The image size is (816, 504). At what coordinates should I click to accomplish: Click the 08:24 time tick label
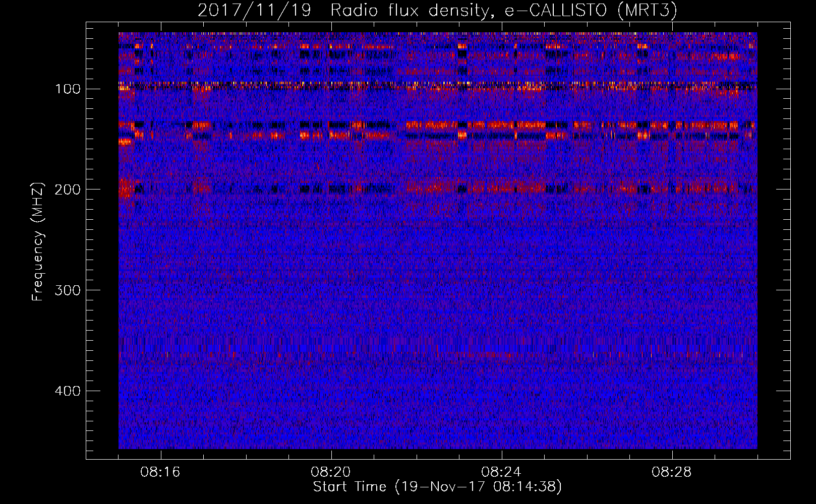tap(501, 472)
